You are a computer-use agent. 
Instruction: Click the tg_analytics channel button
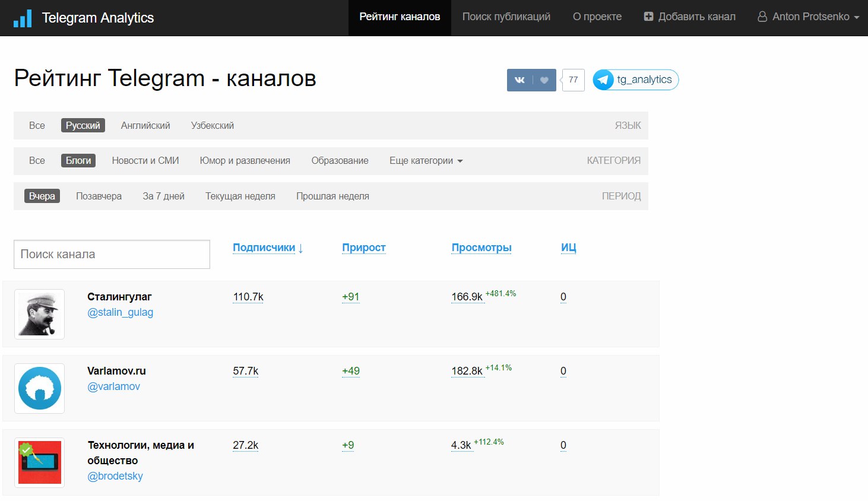click(x=636, y=80)
